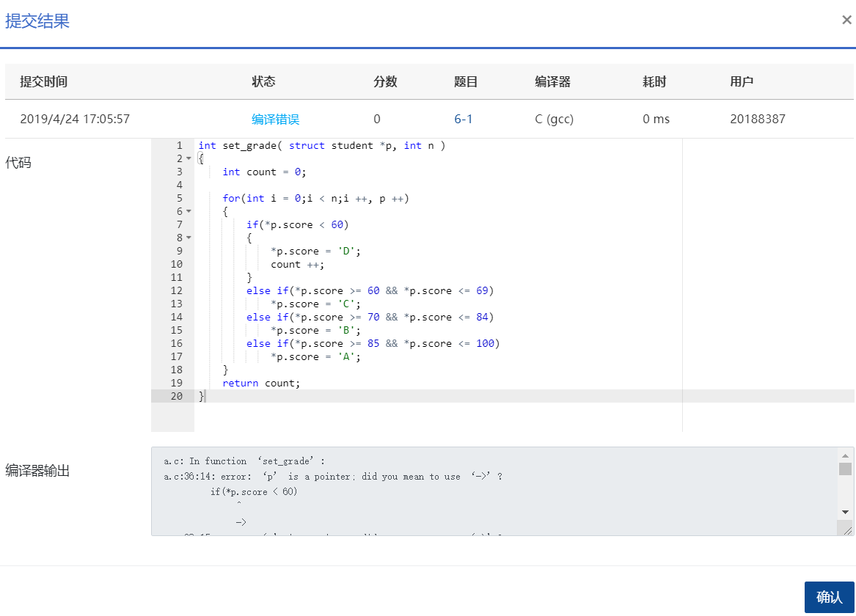856x616 pixels.
Task: Click the 提交结果 dialog title
Action: point(37,21)
